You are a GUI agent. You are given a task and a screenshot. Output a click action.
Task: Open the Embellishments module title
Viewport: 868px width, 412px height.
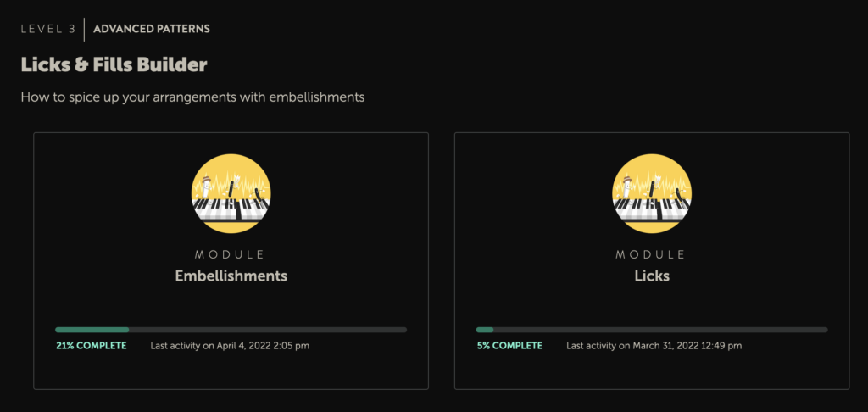231,276
